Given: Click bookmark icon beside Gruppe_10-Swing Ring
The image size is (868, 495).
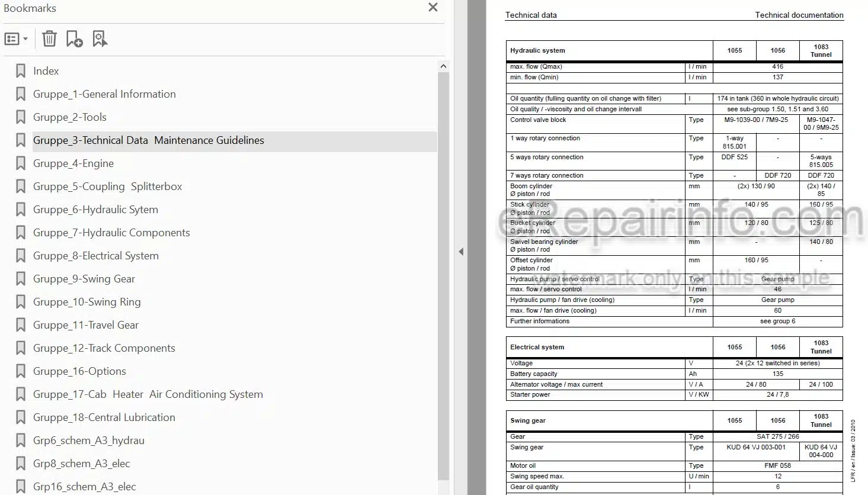Looking at the screenshot, I should coord(21,302).
